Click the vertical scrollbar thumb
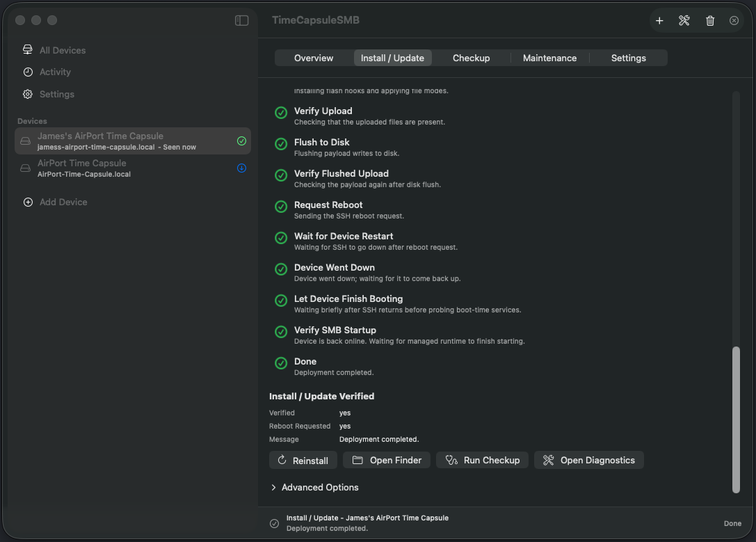 pos(736,420)
